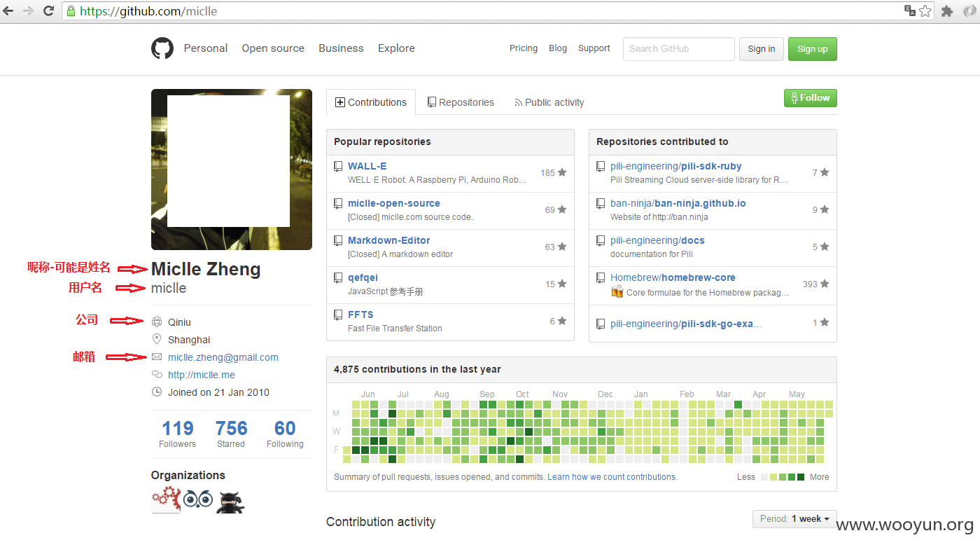
Task: Click the pili-sdk-ruby repository book icon
Action: [x=601, y=167]
